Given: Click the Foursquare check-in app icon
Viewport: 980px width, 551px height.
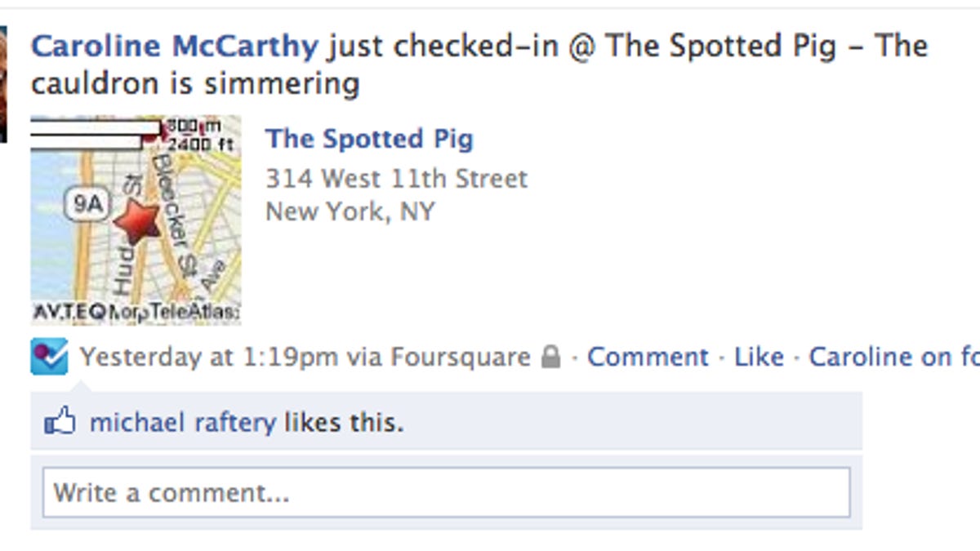Looking at the screenshot, I should tap(48, 358).
